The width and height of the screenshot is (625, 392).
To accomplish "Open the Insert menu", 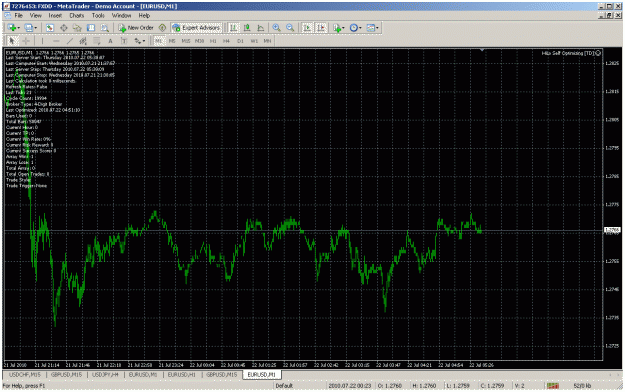I will 55,16.
